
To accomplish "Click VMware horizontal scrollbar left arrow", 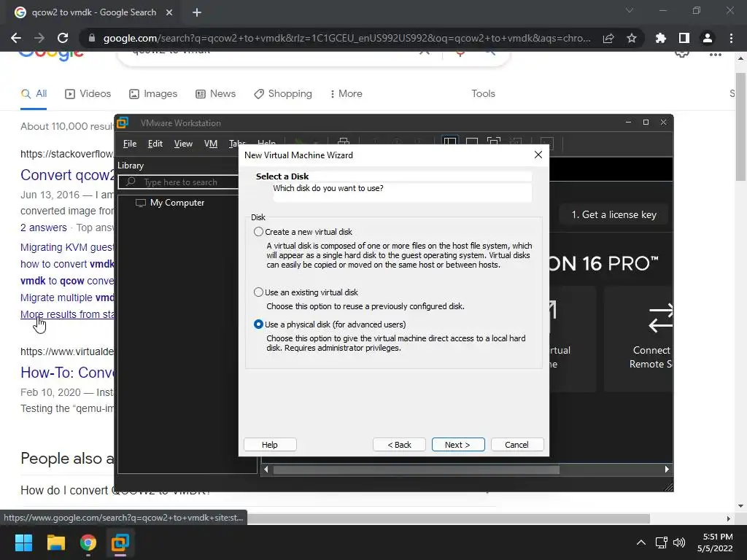I will coord(266,470).
